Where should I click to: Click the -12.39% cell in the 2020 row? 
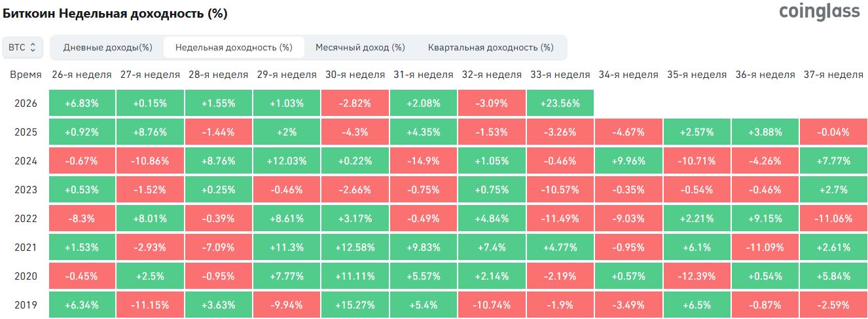[696, 276]
